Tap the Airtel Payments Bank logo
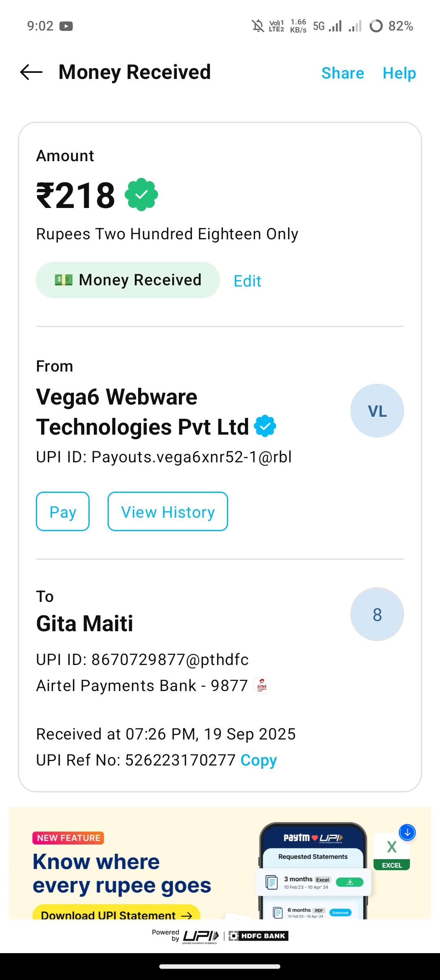The image size is (440, 980). coord(262,686)
